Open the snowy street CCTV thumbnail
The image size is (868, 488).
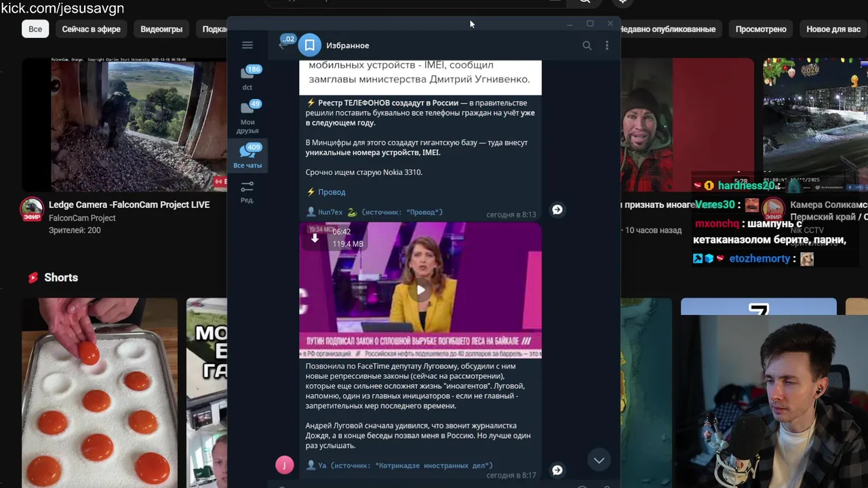pyautogui.click(x=815, y=125)
